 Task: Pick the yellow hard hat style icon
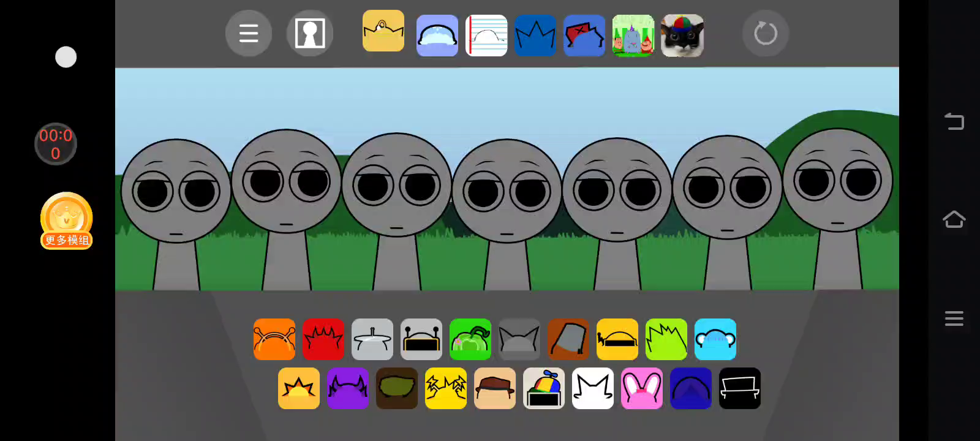(617, 339)
